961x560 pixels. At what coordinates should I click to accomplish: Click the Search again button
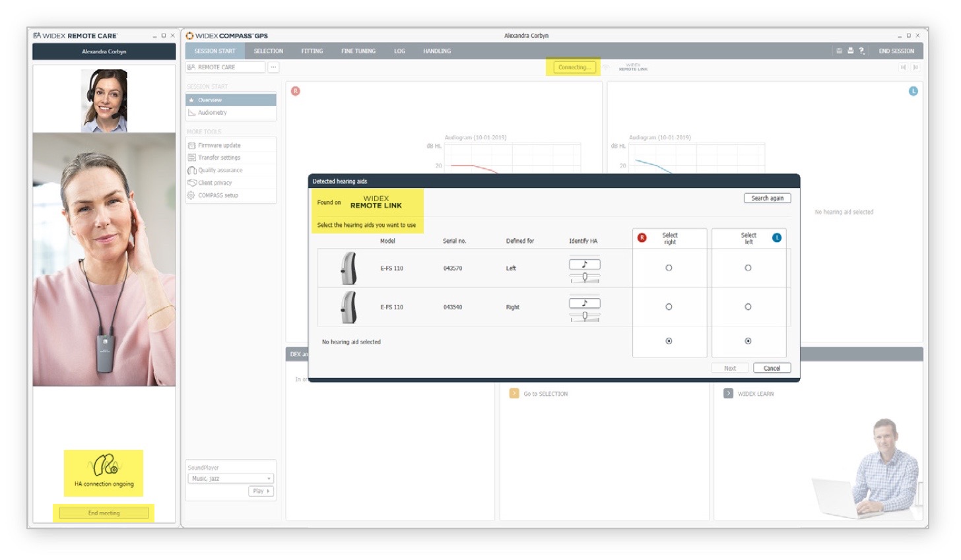(767, 198)
